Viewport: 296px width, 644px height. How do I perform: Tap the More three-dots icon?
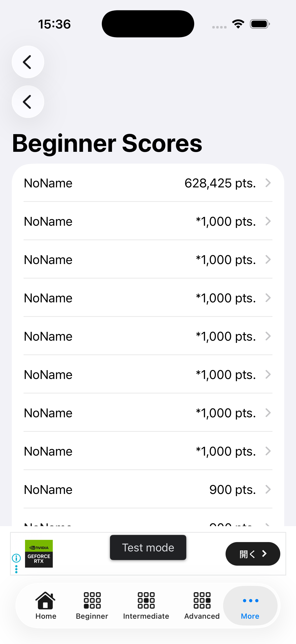pyautogui.click(x=250, y=601)
